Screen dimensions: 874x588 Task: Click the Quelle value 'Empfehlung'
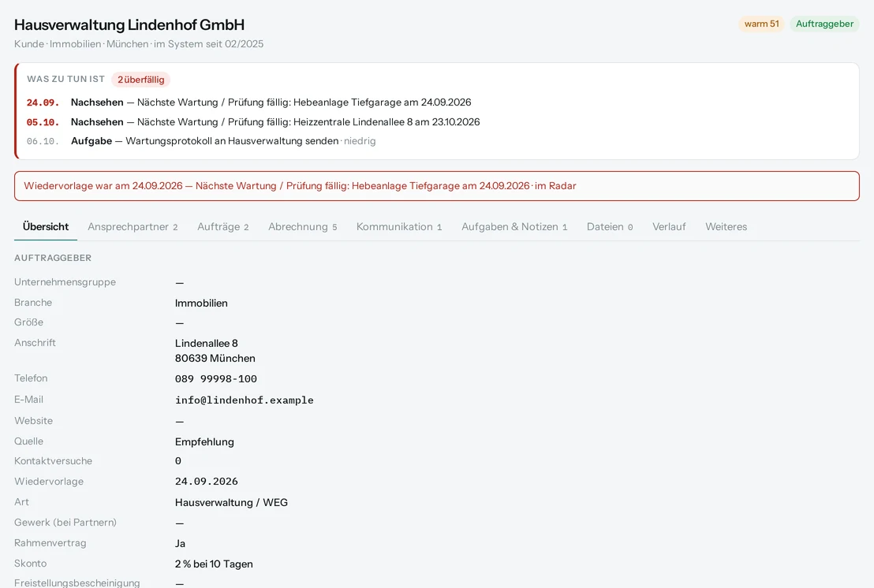pyautogui.click(x=204, y=442)
